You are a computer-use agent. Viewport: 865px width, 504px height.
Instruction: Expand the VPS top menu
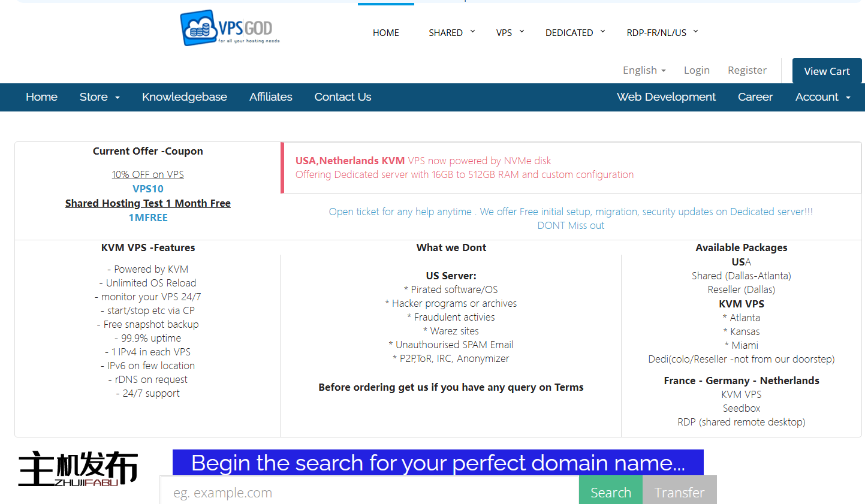coord(510,32)
